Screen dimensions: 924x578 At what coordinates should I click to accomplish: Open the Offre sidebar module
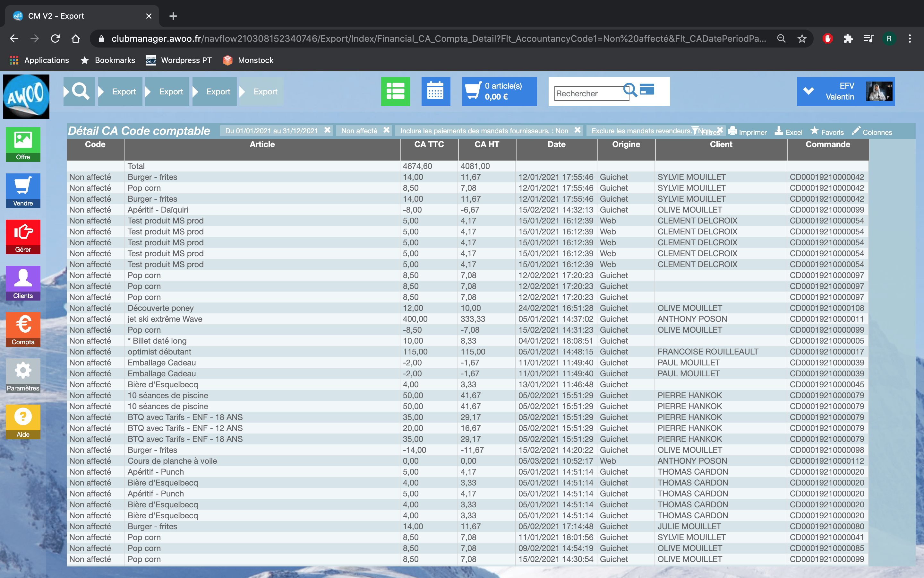(x=23, y=144)
